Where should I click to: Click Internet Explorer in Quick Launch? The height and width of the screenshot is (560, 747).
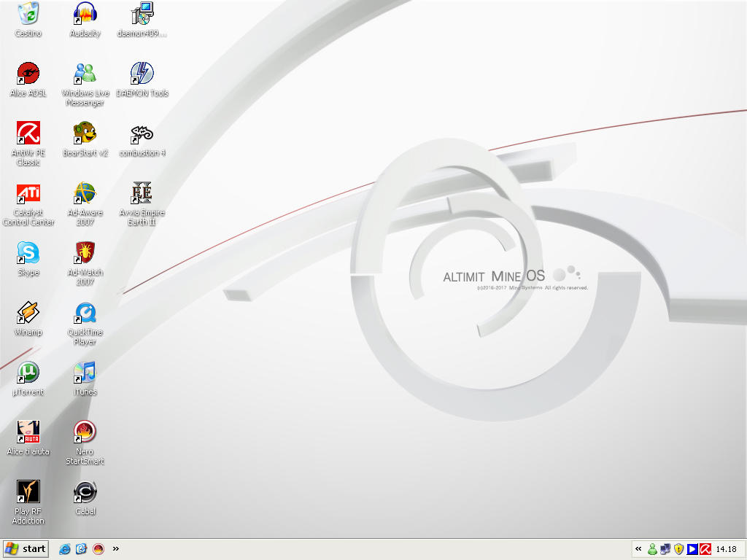point(65,549)
